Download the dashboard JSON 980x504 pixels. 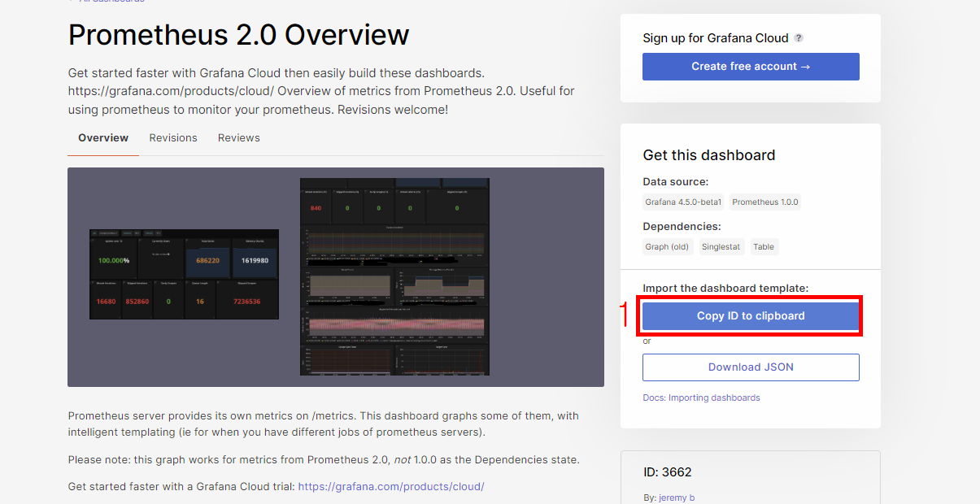751,367
